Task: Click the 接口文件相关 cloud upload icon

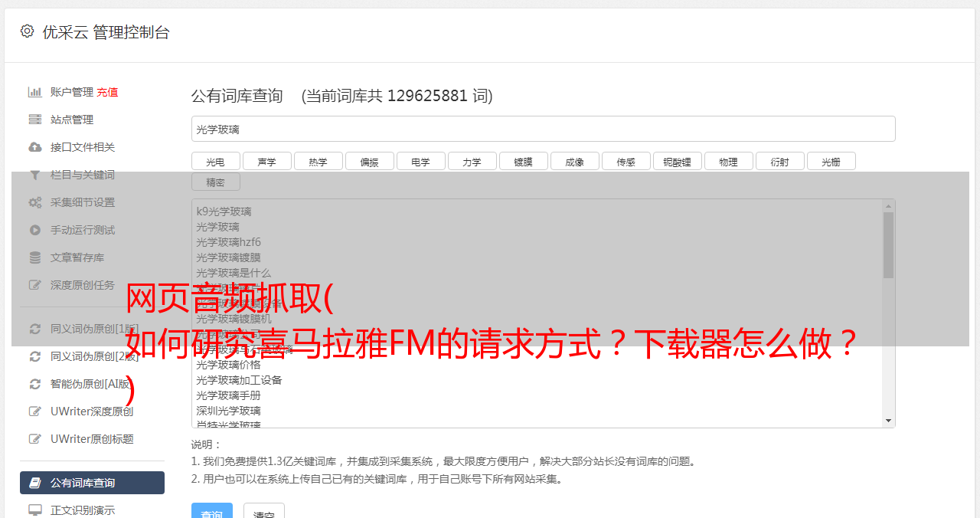Action: click(35, 147)
